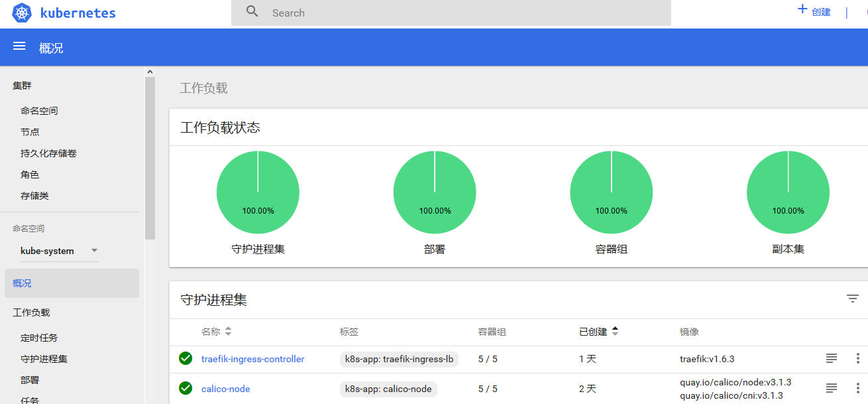Viewport: 868px width, 404px height.
Task: Click 2 天 created time cell
Action: (x=588, y=389)
